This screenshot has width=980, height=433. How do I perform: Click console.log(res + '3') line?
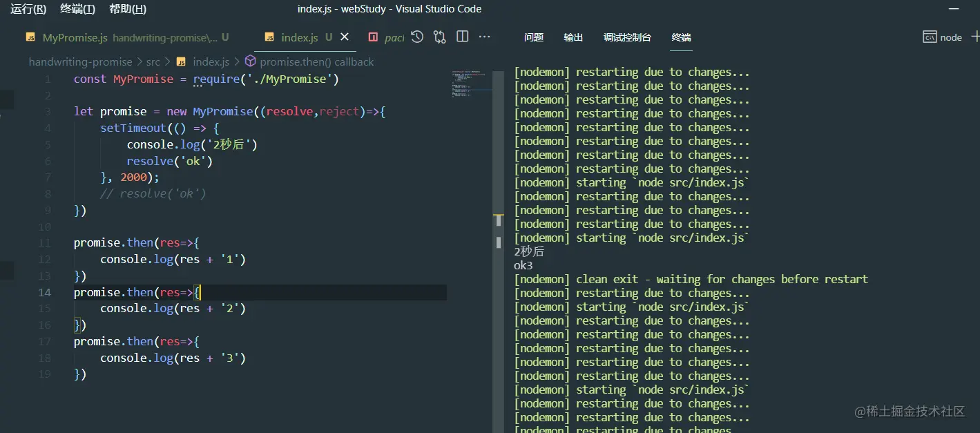coord(173,358)
